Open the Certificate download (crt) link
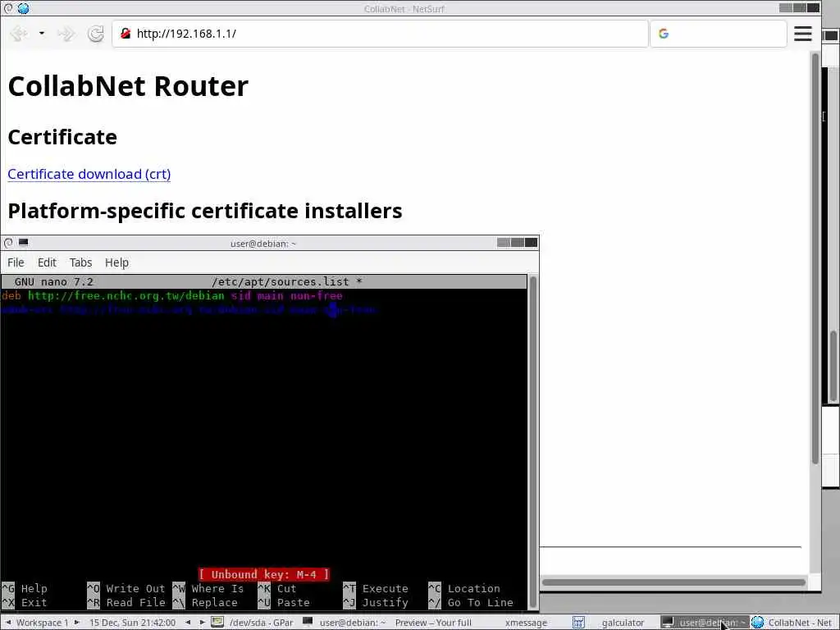Image resolution: width=840 pixels, height=630 pixels. pyautogui.click(x=89, y=174)
